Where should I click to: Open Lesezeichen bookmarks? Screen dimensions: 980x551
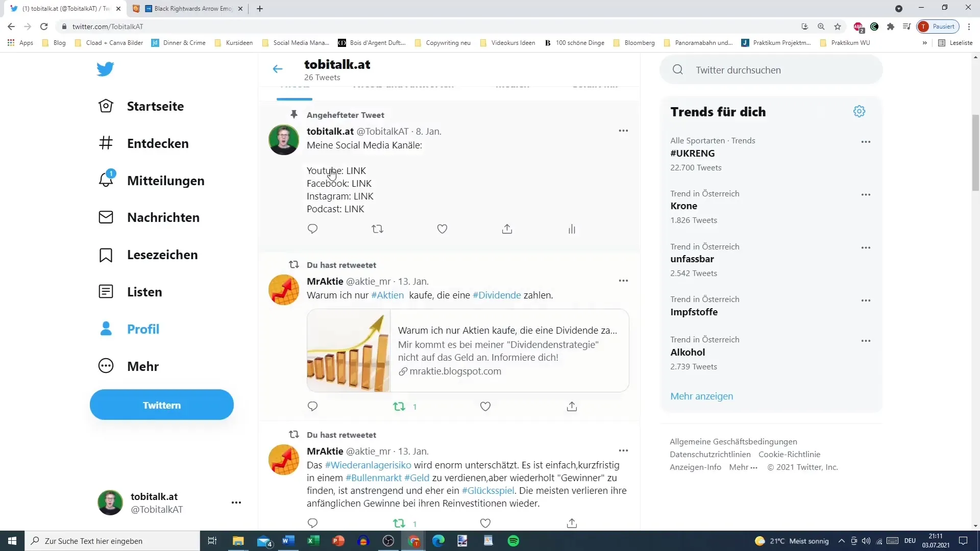[x=148, y=255]
